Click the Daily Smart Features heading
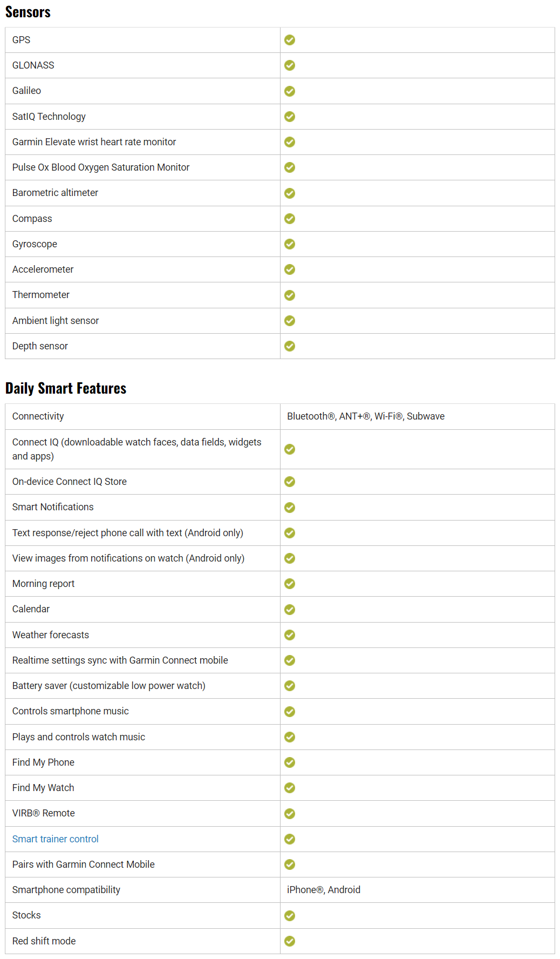Viewport: 560px width, 959px height. click(x=66, y=388)
